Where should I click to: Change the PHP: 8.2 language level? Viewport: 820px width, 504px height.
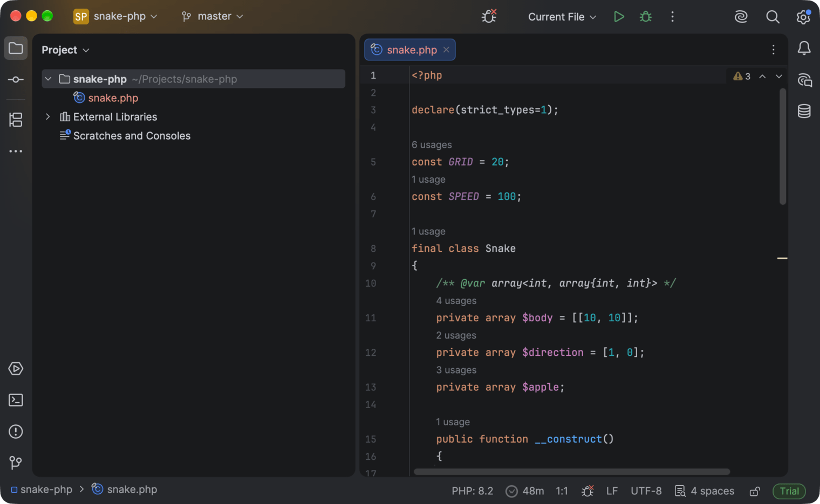[472, 491]
